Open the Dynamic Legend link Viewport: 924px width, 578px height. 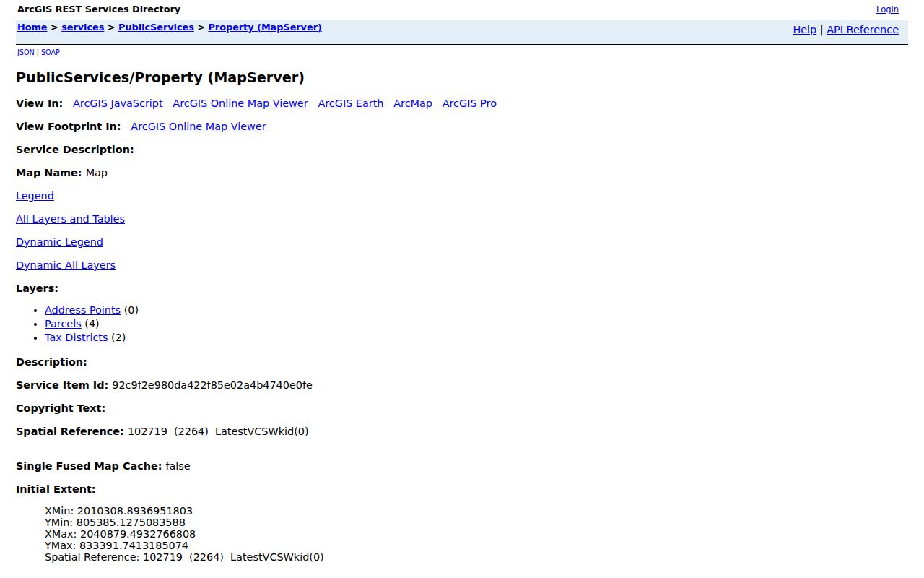tap(59, 242)
